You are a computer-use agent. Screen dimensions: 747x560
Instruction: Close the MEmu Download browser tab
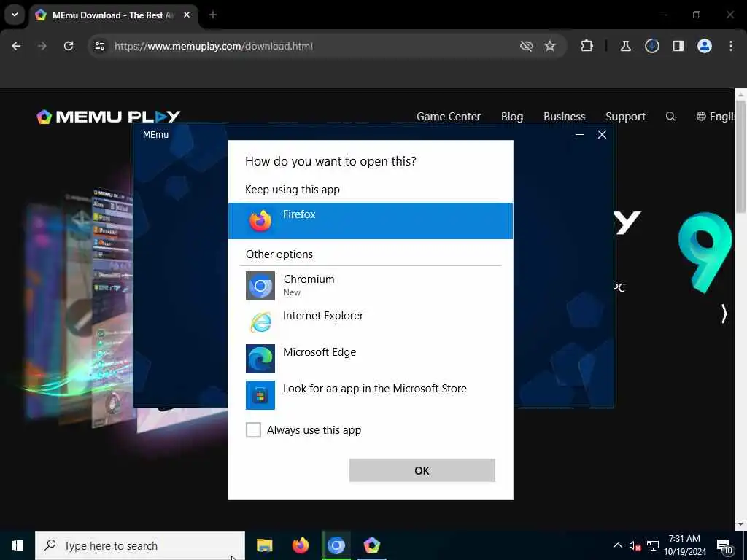point(187,15)
